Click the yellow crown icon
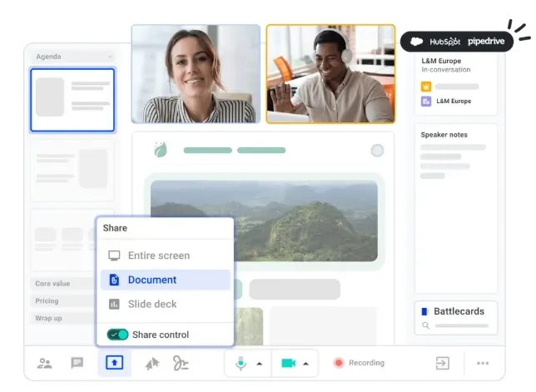536x392 pixels. 426,87
